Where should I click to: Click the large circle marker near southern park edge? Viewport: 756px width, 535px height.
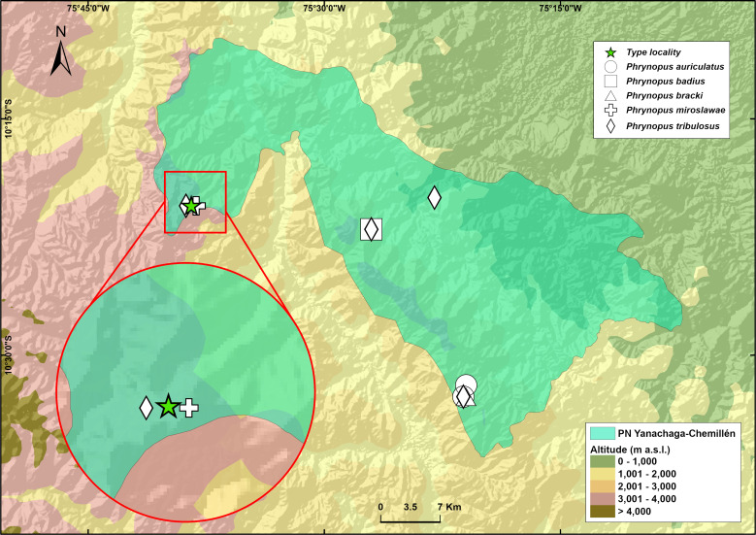pos(466,385)
